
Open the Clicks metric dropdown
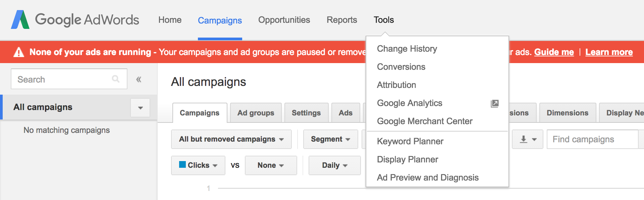point(198,165)
